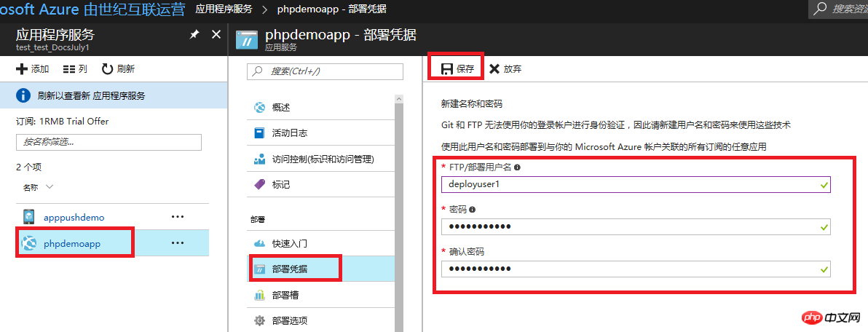Open the 快速入门 quickstart item
The width and height of the screenshot is (868, 332).
coord(320,243)
